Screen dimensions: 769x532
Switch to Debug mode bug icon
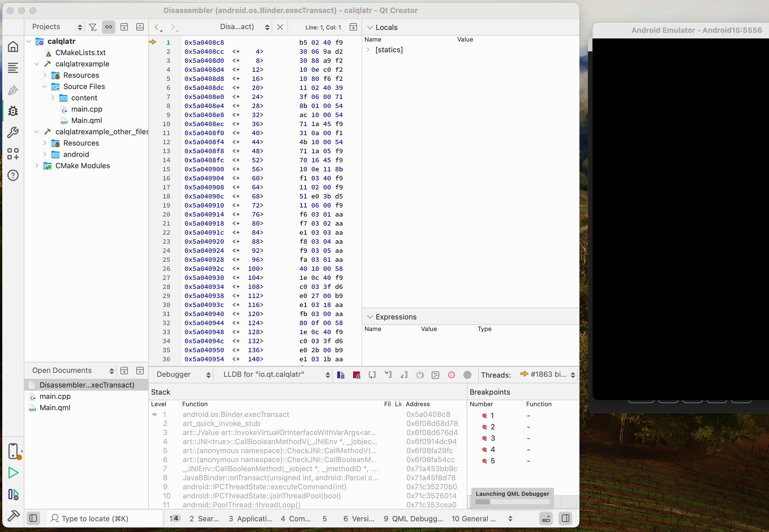[x=13, y=111]
